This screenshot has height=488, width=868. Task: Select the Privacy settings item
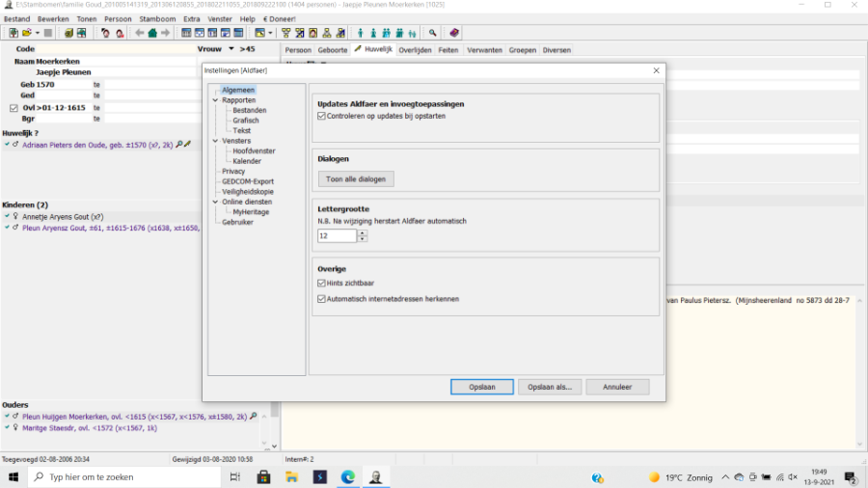pos(233,171)
